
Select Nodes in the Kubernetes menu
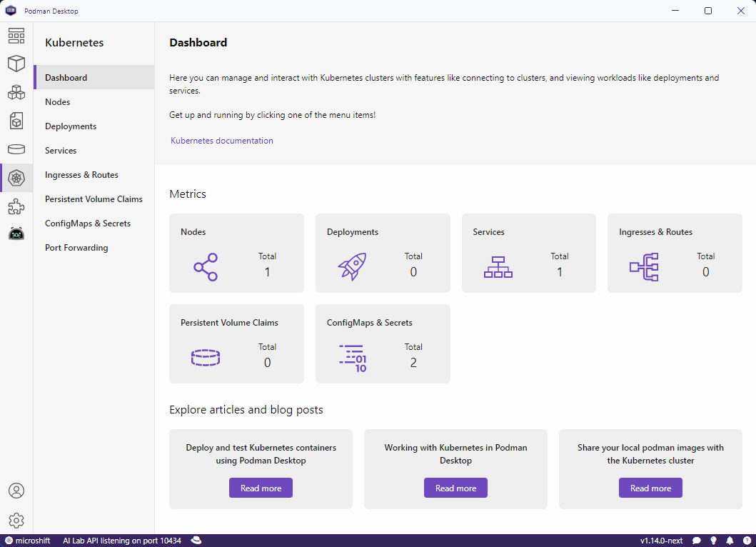click(x=58, y=102)
